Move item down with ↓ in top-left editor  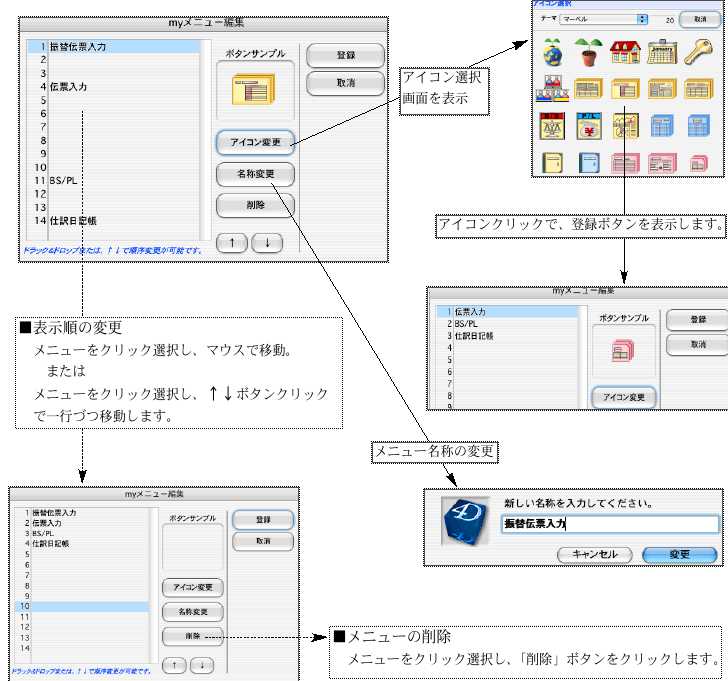pos(267,244)
